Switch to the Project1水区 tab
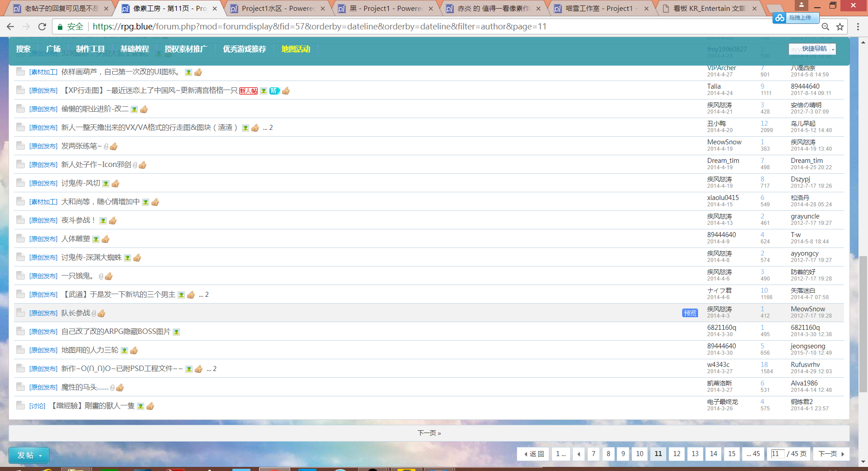 [277, 8]
